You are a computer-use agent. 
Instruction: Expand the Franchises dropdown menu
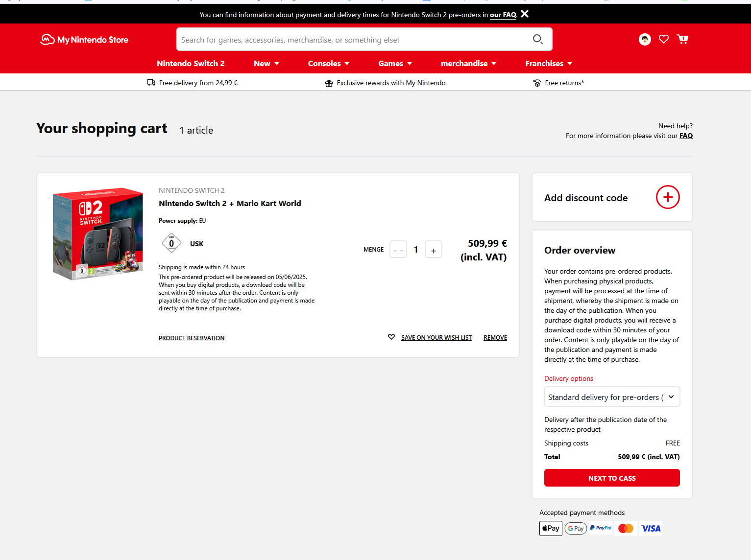click(549, 64)
